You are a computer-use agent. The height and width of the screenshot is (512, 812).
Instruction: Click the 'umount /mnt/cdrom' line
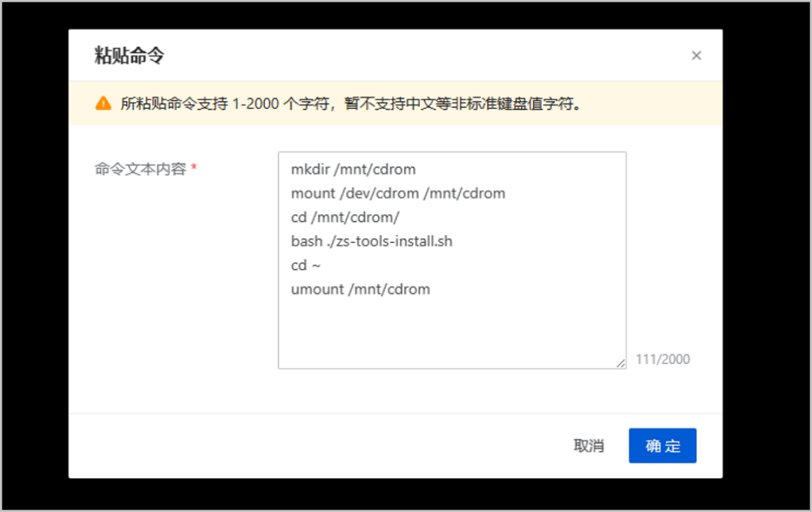[x=360, y=289]
